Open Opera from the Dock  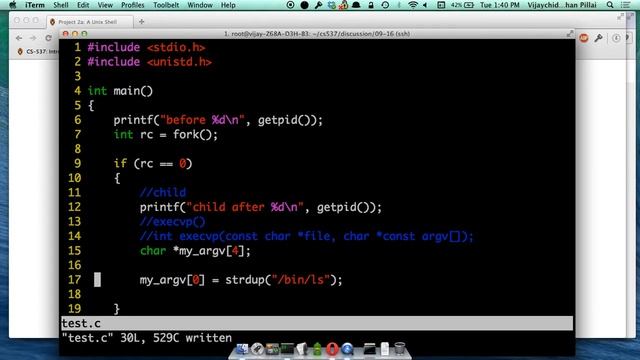click(332, 349)
